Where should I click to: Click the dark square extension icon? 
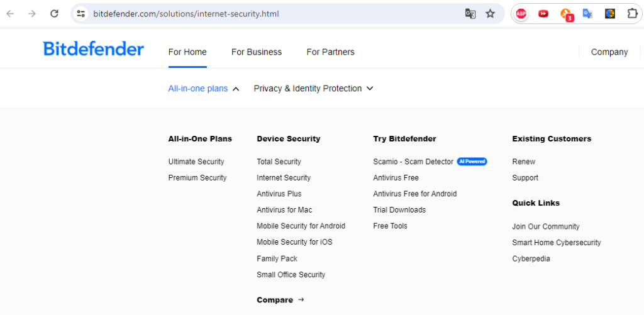point(610,14)
